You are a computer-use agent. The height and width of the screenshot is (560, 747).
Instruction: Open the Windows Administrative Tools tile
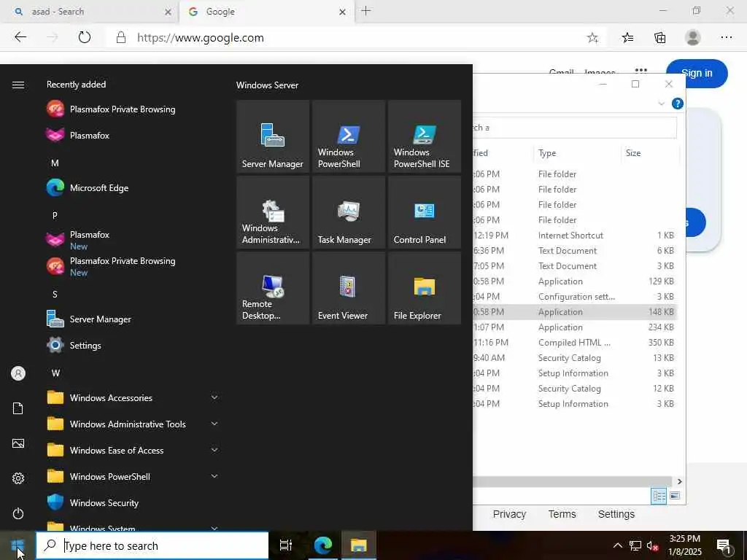tap(273, 212)
